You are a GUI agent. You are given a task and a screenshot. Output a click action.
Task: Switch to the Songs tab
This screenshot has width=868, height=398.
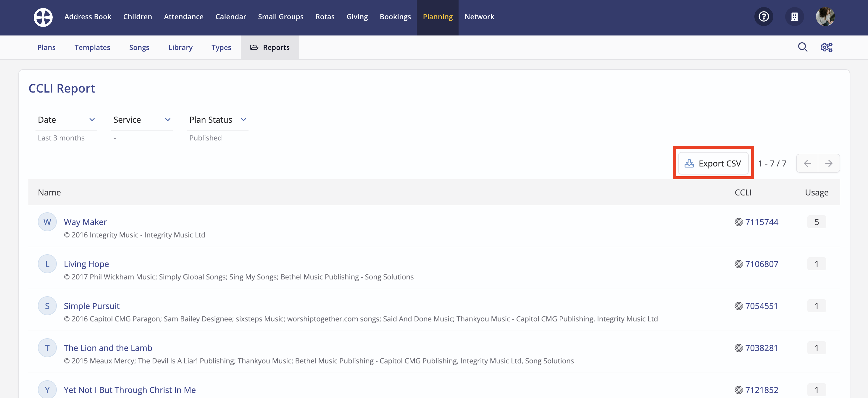coord(139,48)
